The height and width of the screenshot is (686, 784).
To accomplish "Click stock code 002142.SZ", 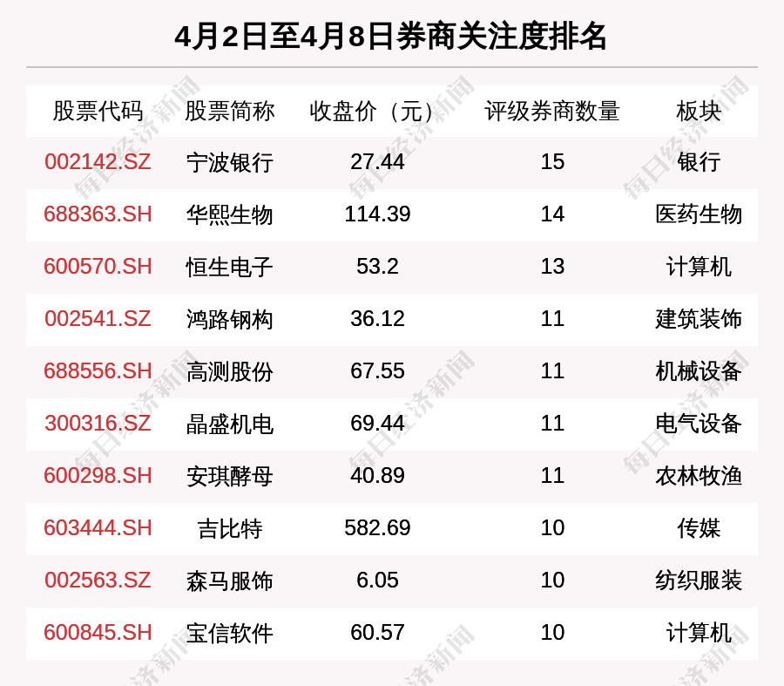I will [x=98, y=161].
